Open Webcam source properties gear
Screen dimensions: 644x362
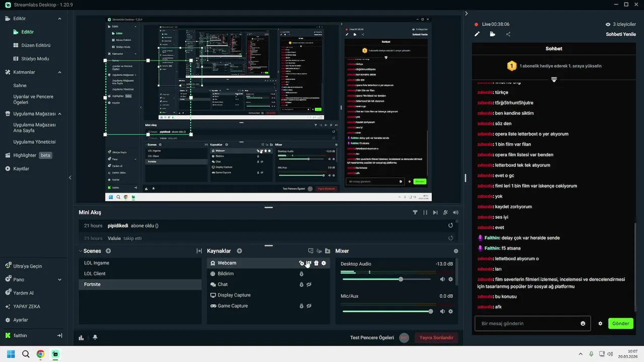tap(324, 263)
